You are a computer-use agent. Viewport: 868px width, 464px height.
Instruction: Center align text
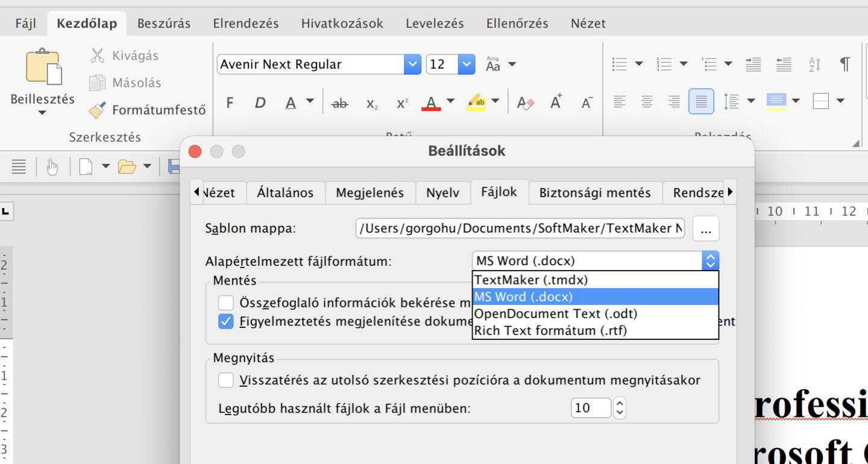click(647, 101)
